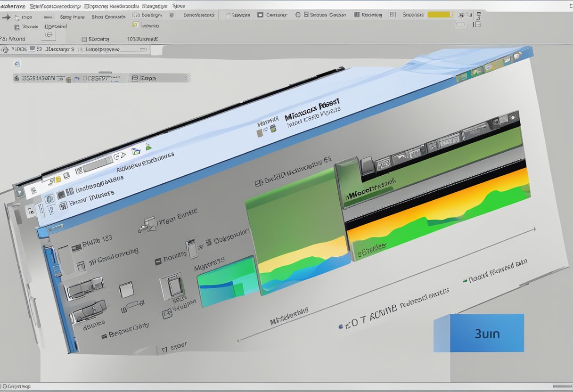The height and width of the screenshot is (392, 573).
Task: Click the small yellow icon at tilted window's left
Action: tap(58, 180)
